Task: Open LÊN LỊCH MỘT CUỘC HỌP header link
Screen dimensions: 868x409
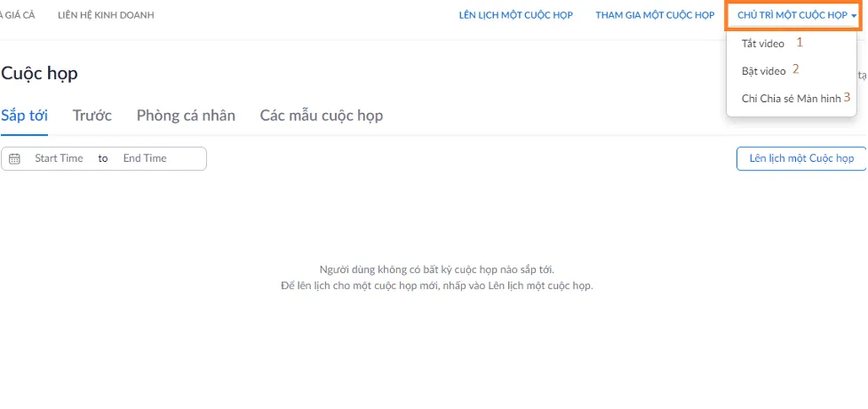Action: pyautogui.click(x=515, y=15)
